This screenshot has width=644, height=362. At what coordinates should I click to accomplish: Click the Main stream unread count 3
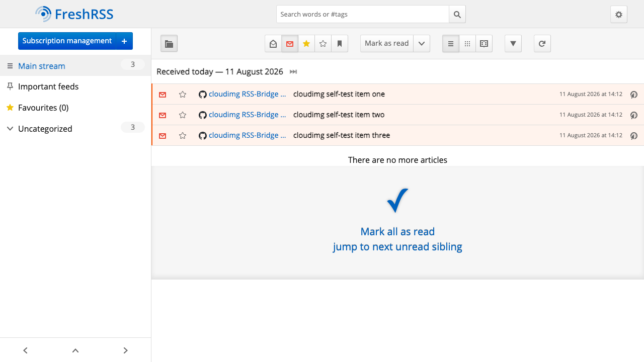coord(133,64)
